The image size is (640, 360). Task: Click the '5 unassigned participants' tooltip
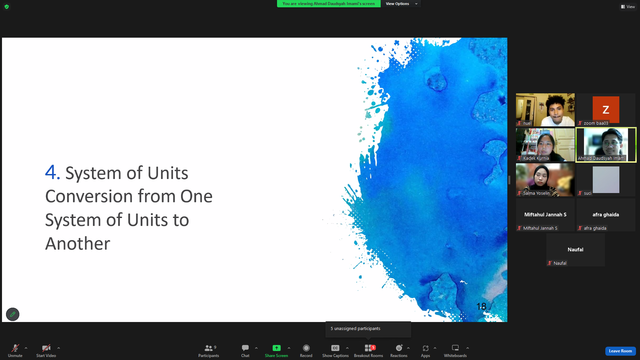(368, 329)
